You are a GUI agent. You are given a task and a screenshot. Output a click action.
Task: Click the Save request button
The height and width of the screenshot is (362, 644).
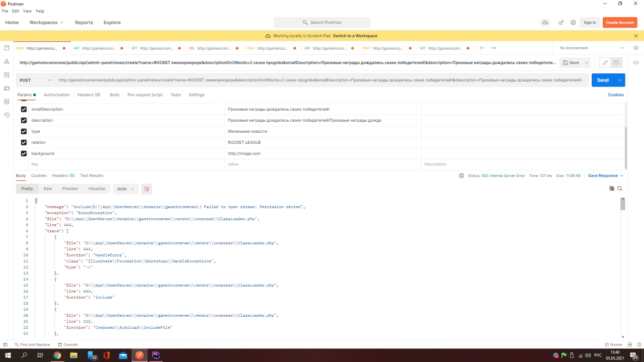pyautogui.click(x=571, y=63)
